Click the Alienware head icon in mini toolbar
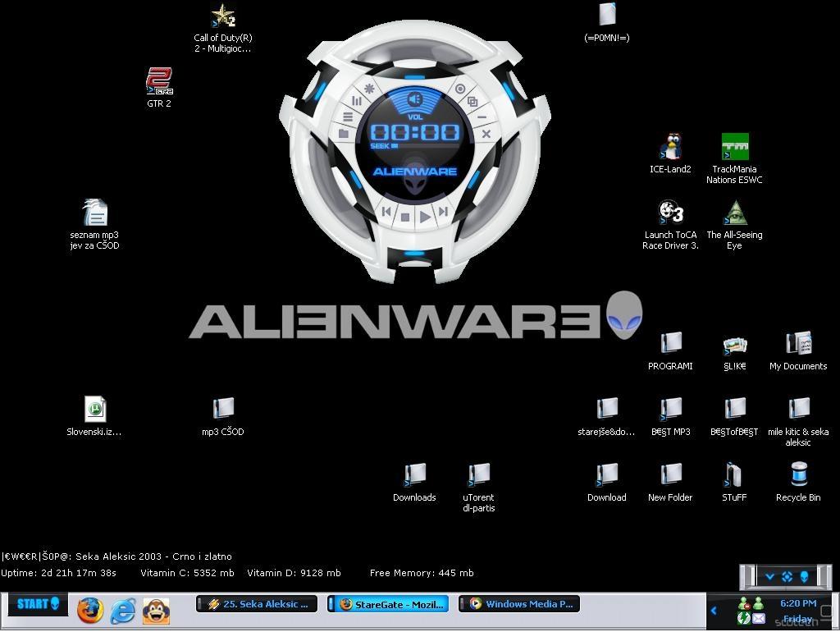840x632 pixels. coord(804,576)
